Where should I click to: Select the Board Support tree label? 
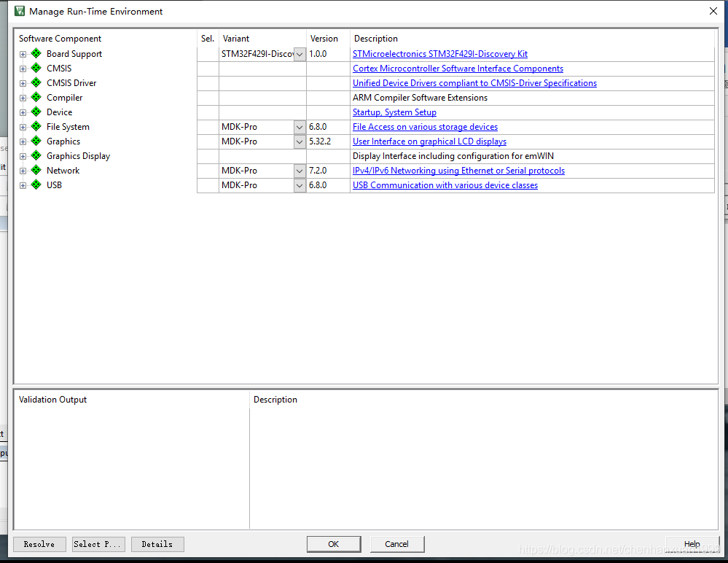pos(74,54)
